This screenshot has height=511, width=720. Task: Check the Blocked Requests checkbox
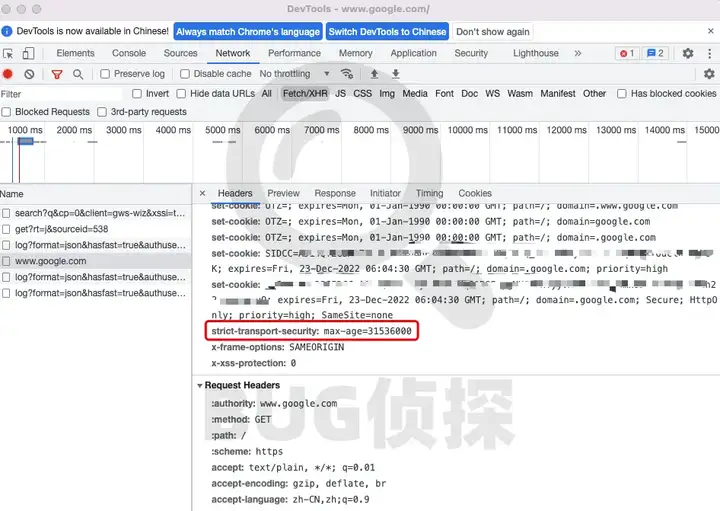click(x=6, y=112)
